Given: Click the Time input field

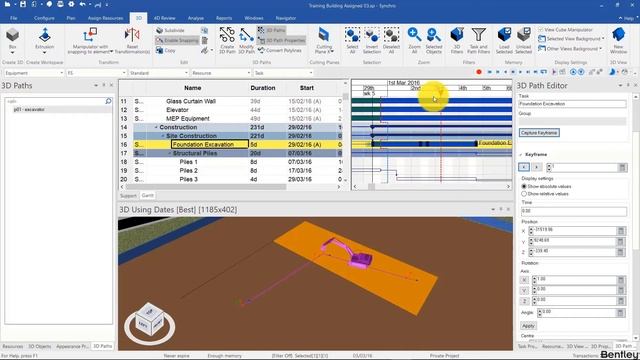Looking at the screenshot, I should pos(573,211).
